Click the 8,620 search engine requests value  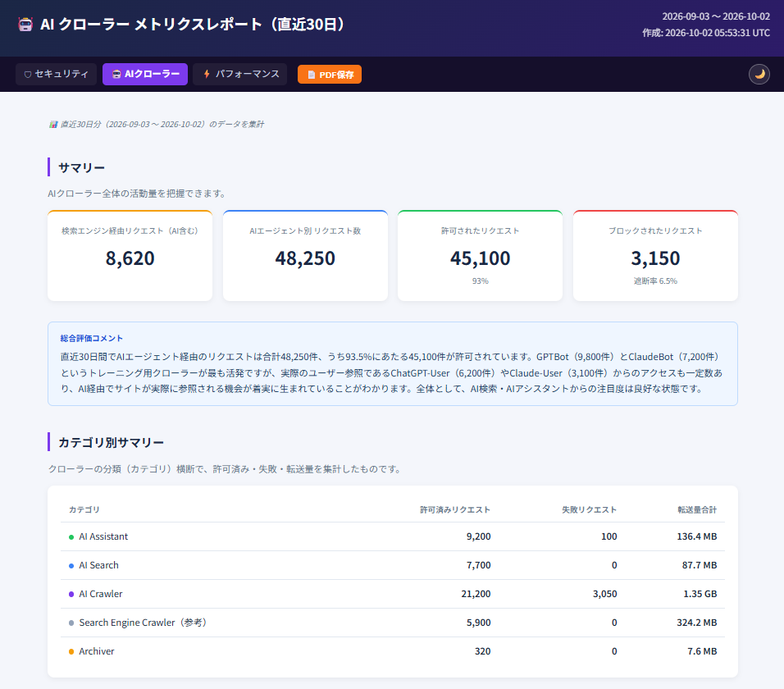pos(130,258)
